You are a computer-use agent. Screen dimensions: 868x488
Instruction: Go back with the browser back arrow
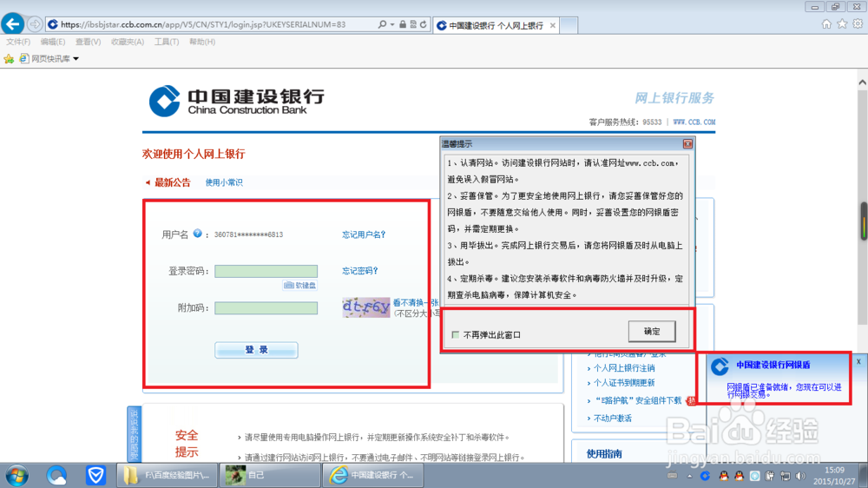pos(13,23)
